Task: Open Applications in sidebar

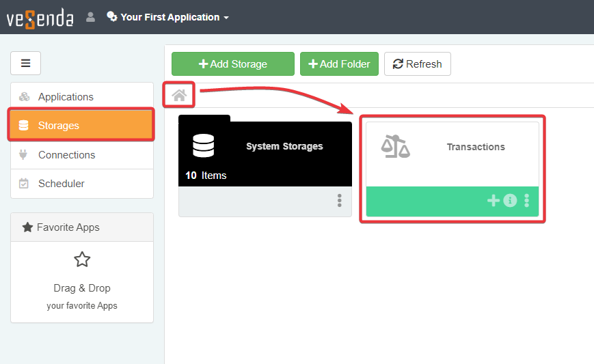Action: coord(66,97)
